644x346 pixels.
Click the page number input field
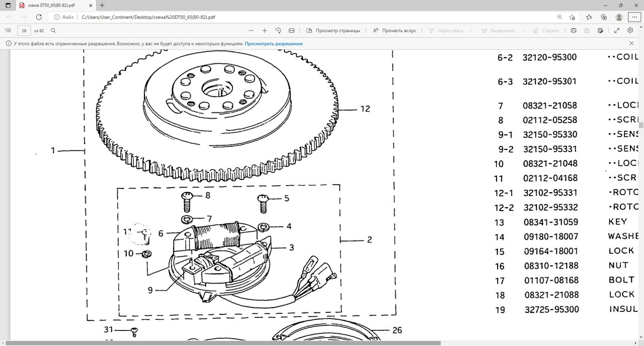pyautogui.click(x=24, y=31)
